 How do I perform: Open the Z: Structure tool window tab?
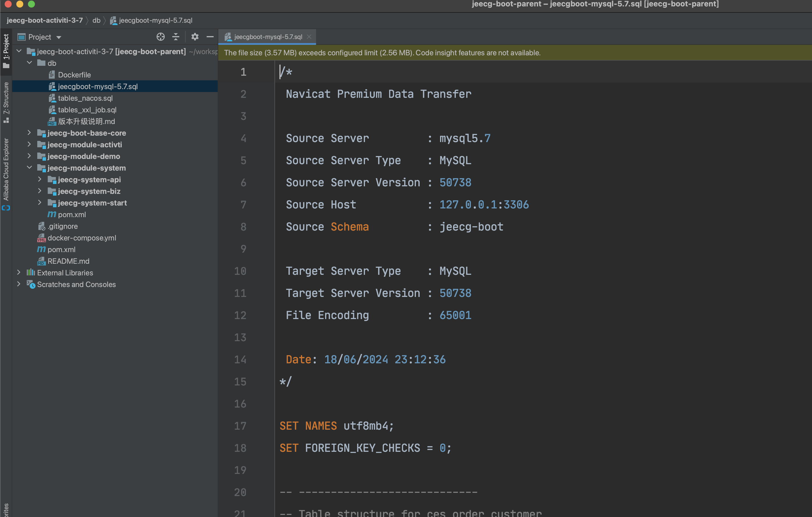[6, 102]
